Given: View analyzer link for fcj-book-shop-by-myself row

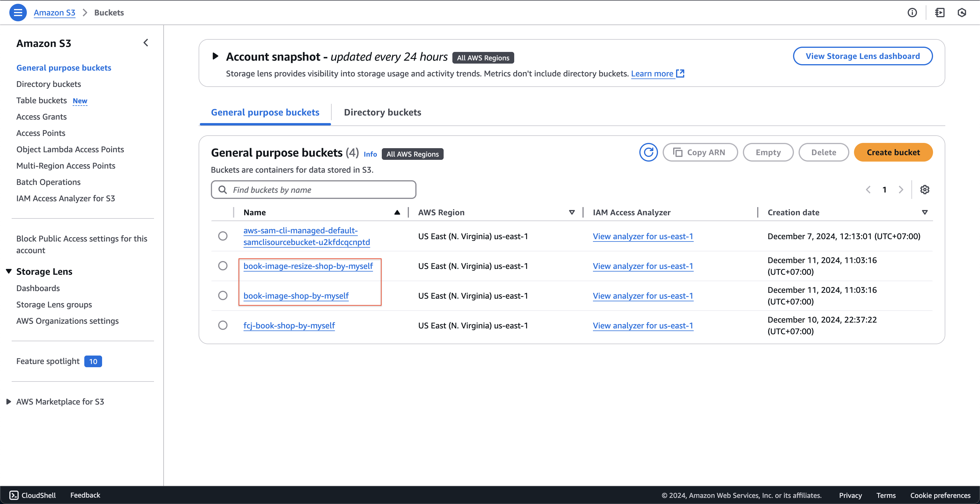Looking at the screenshot, I should pos(643,325).
